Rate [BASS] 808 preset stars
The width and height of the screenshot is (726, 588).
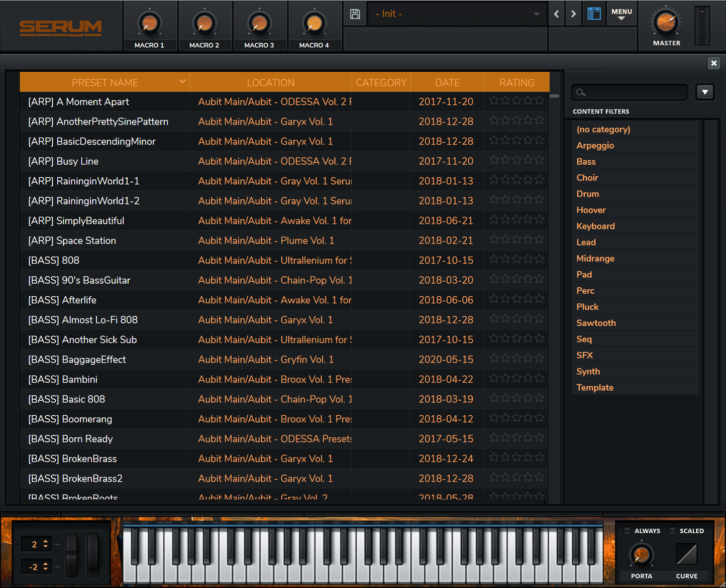[516, 259]
